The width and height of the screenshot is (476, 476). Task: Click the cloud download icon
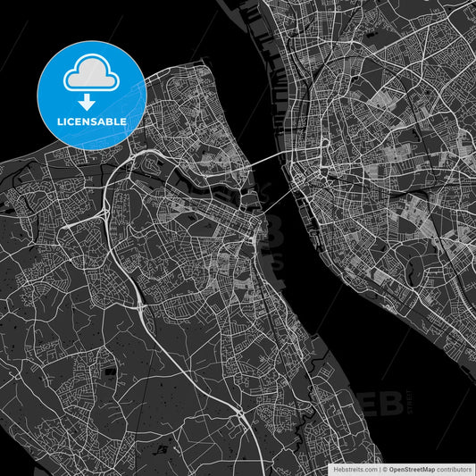click(x=91, y=82)
